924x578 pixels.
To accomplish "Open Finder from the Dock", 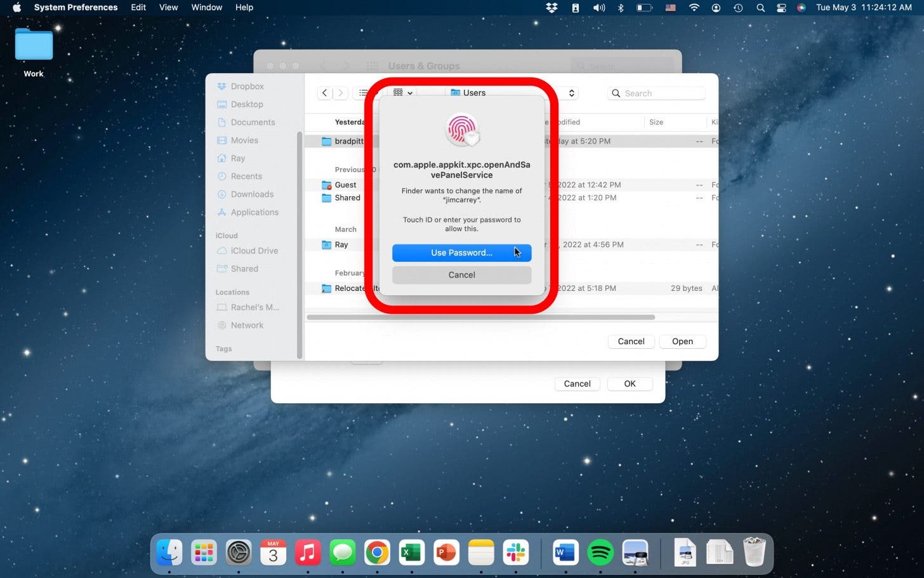I will click(169, 553).
